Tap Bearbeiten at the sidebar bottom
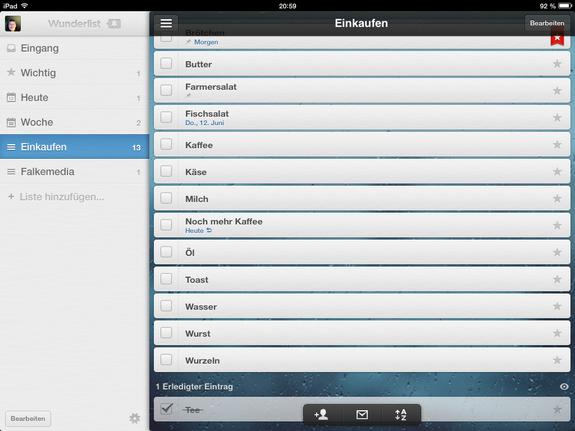Image resolution: width=575 pixels, height=431 pixels. (x=28, y=419)
